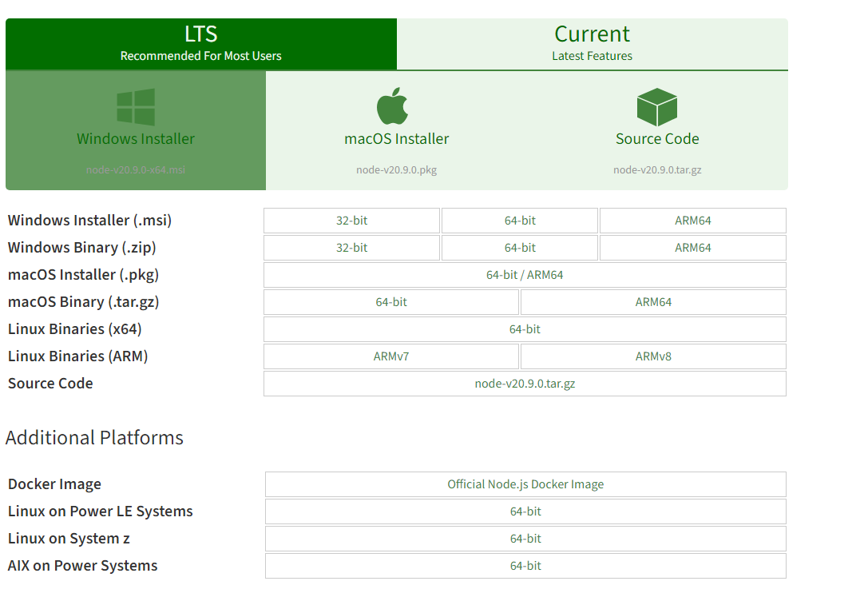Switch to the LTS tab

click(x=201, y=44)
